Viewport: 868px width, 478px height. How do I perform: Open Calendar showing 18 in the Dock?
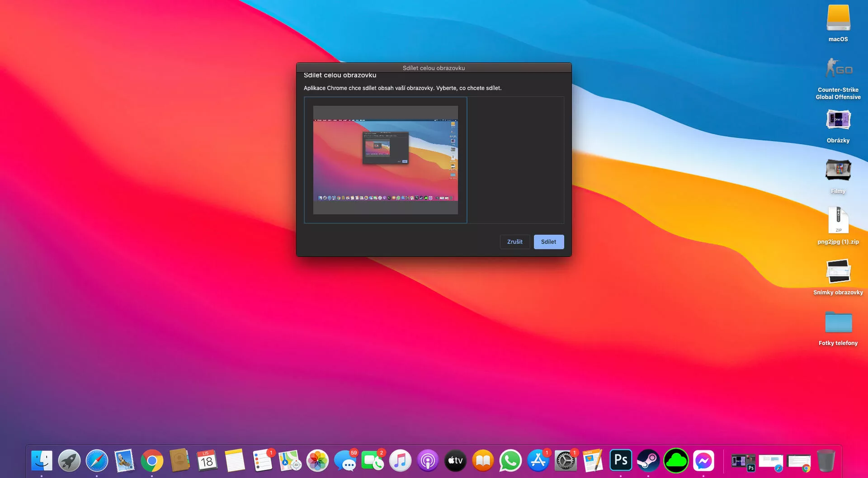207,461
